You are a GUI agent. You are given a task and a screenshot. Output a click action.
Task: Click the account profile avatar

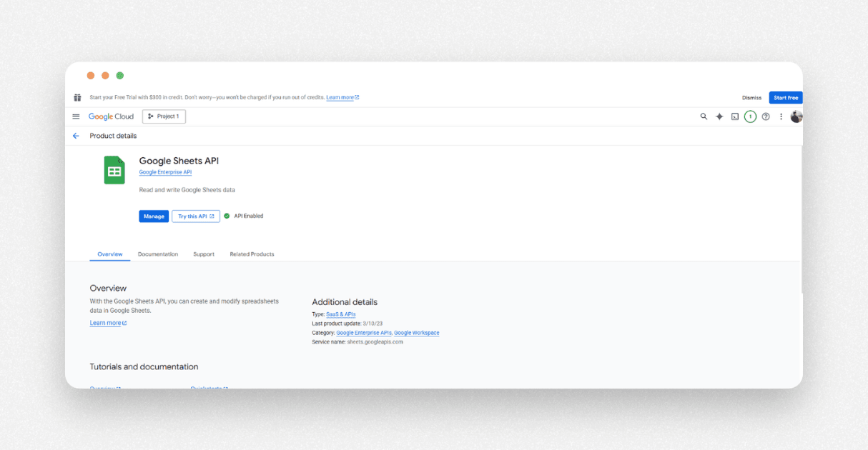[797, 116]
